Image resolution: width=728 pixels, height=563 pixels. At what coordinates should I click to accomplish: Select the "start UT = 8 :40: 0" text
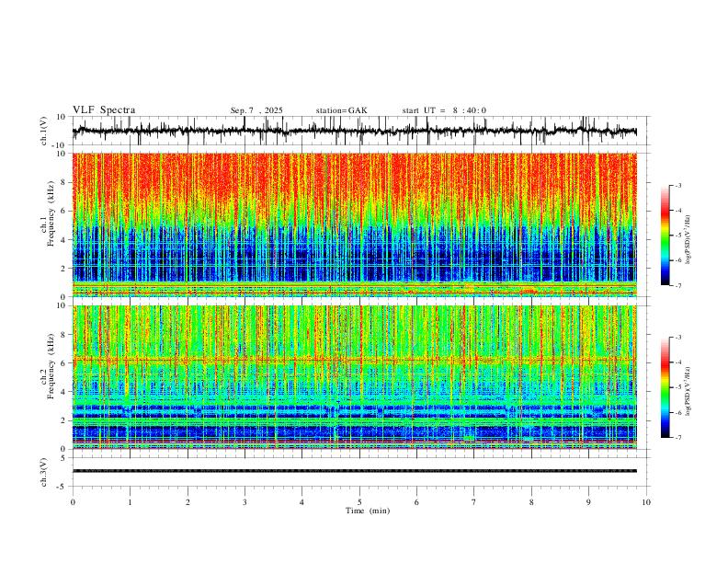tap(444, 110)
